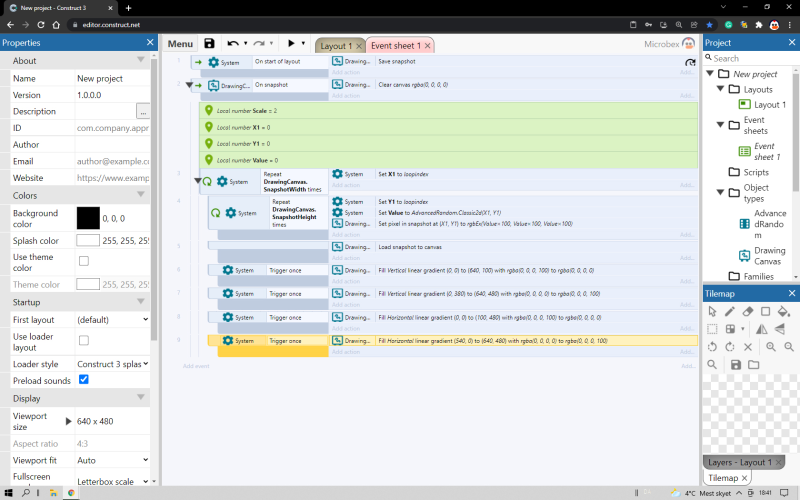Flip tile horizontally in the Tilemap bar

click(x=761, y=329)
